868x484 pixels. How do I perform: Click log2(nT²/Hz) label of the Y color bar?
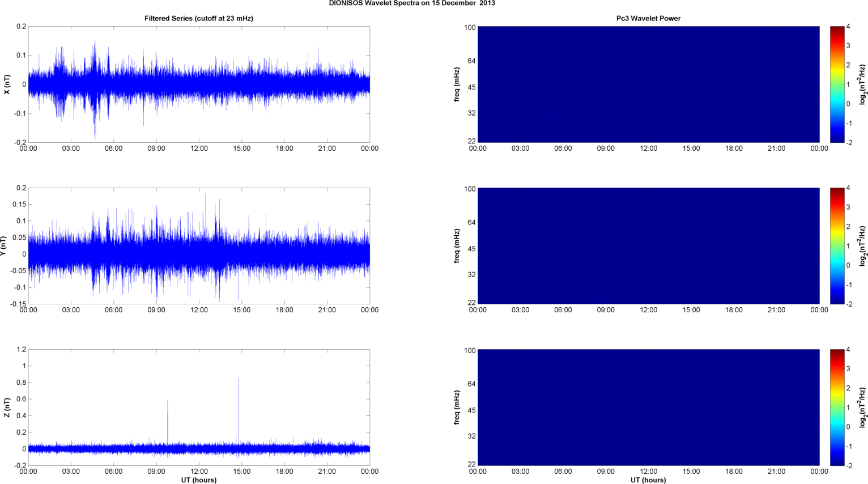pyautogui.click(x=863, y=246)
